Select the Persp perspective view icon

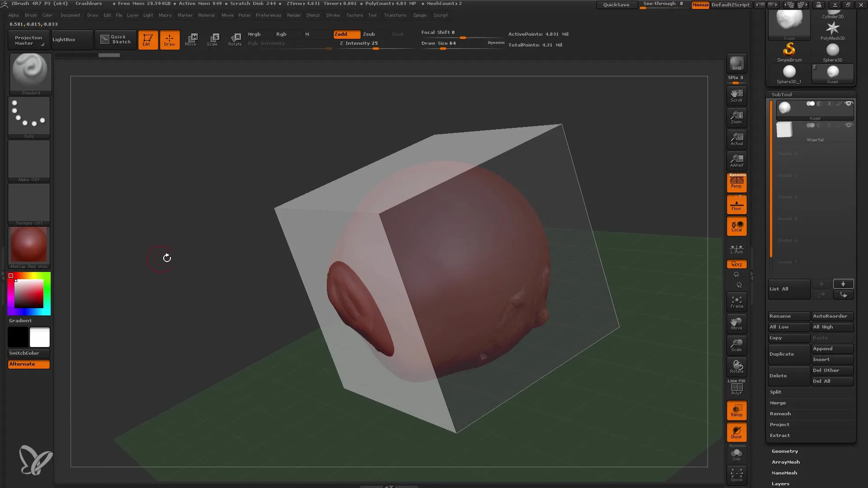(736, 182)
